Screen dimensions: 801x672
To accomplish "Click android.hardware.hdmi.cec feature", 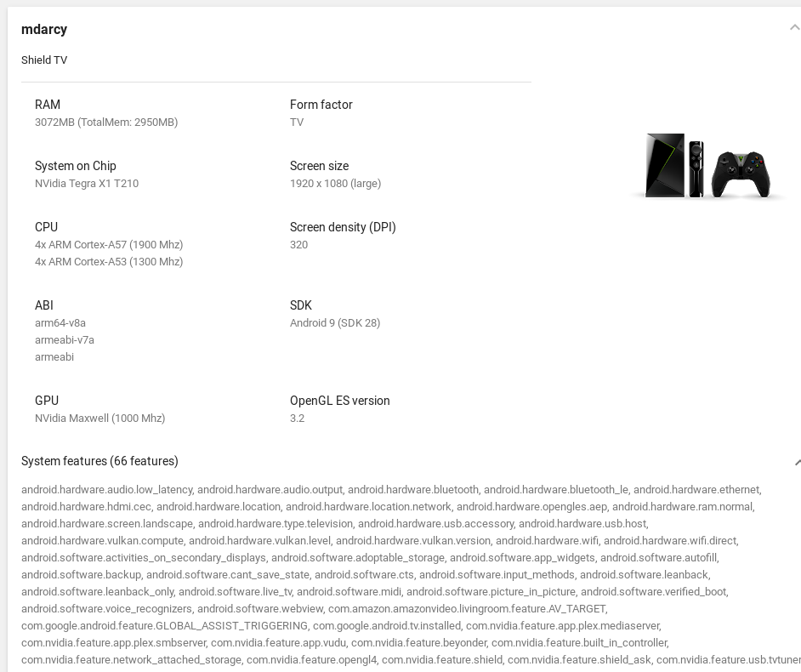I will click(x=86, y=506).
